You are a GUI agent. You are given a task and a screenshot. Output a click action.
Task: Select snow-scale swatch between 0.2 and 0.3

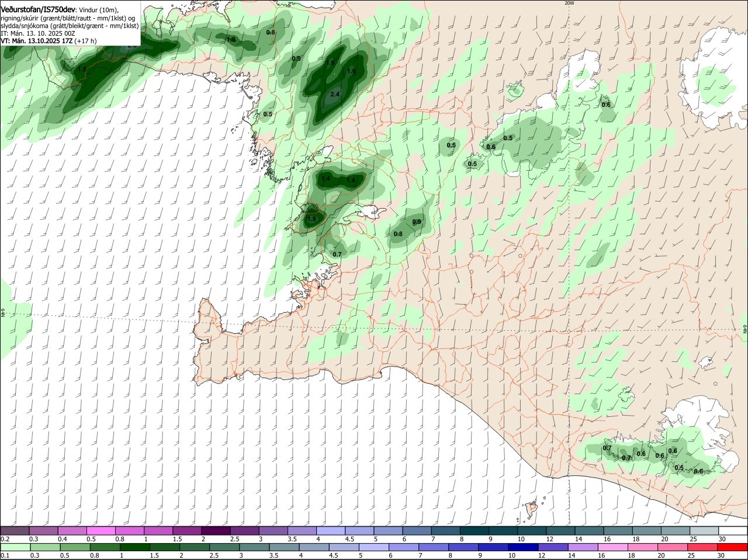(x=15, y=531)
